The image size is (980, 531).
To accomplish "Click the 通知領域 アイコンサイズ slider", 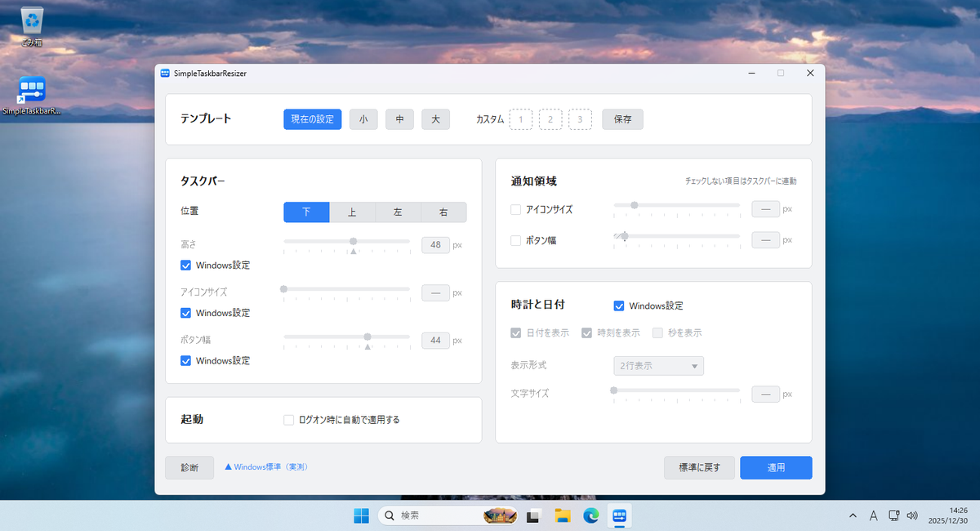I will click(677, 205).
